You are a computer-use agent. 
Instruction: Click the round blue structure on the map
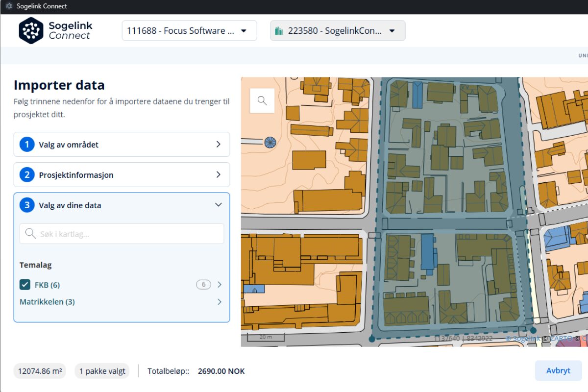(270, 142)
